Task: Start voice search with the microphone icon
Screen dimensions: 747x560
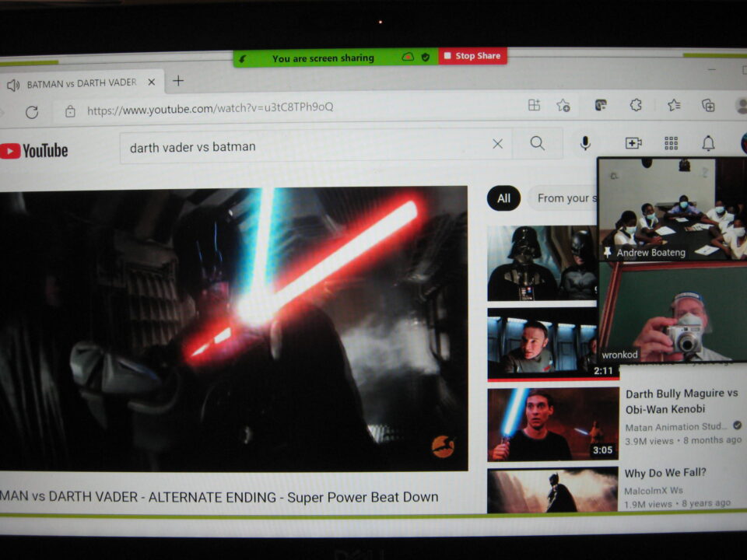Action: click(585, 143)
